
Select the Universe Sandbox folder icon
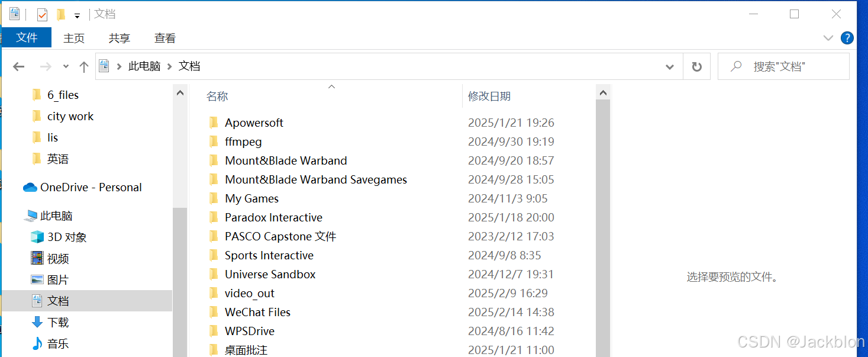tap(214, 274)
